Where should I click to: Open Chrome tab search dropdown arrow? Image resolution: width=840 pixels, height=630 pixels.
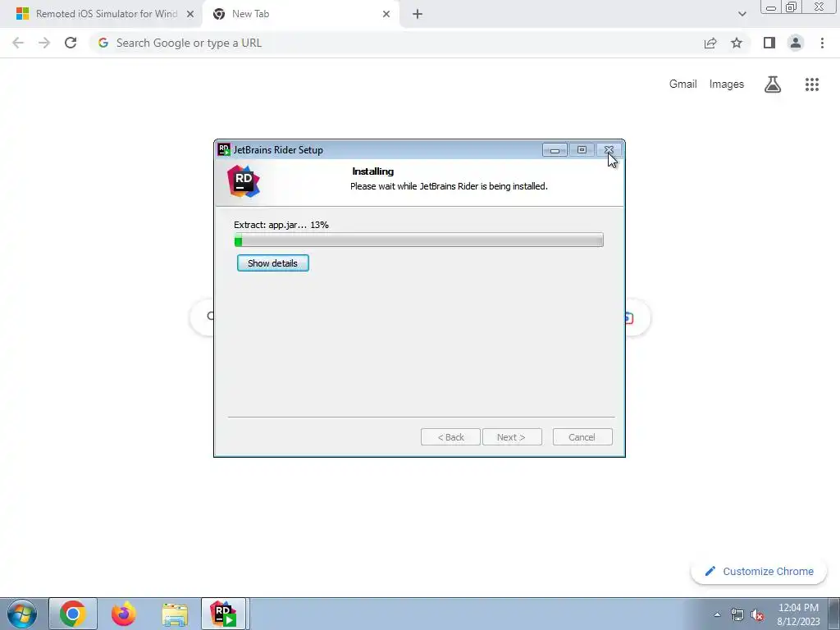pyautogui.click(x=742, y=15)
